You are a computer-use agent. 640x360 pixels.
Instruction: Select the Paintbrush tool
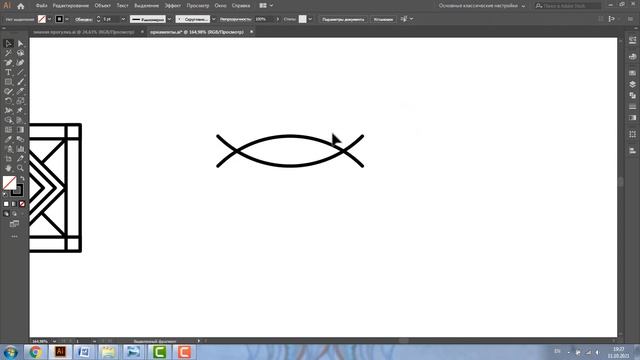tap(20, 82)
